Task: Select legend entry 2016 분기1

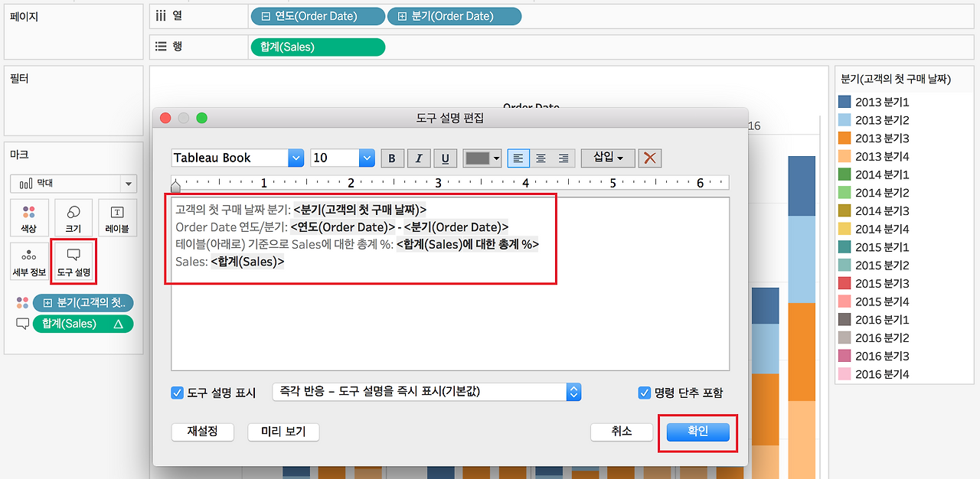Action: 882,320
